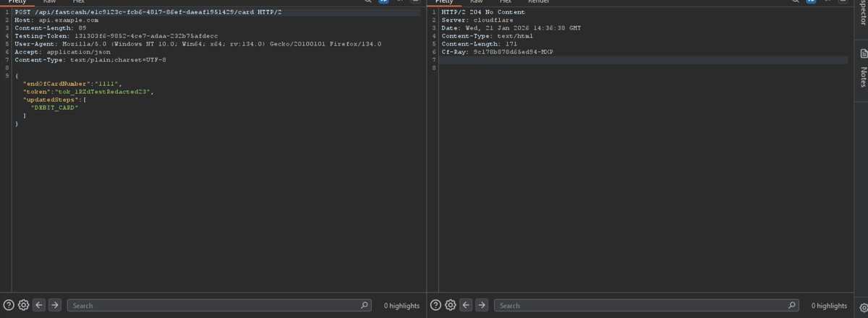Click magnifier icon in response search box
Image resolution: width=868 pixels, height=318 pixels.
pyautogui.click(x=793, y=305)
